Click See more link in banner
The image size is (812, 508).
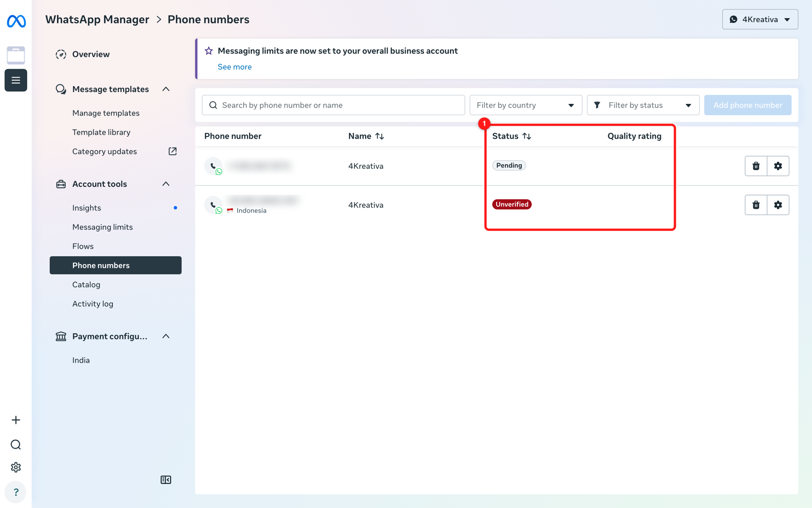pyautogui.click(x=235, y=67)
